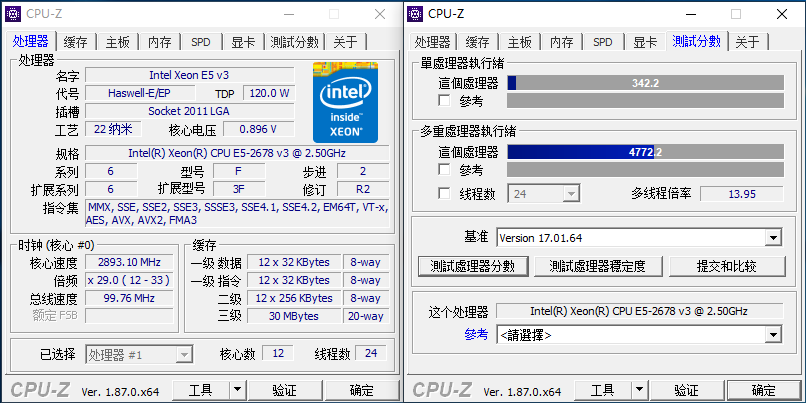Viewport: 806px width, 403px height.
Task: Switch to 显卡 tab in left window
Action: 243,42
